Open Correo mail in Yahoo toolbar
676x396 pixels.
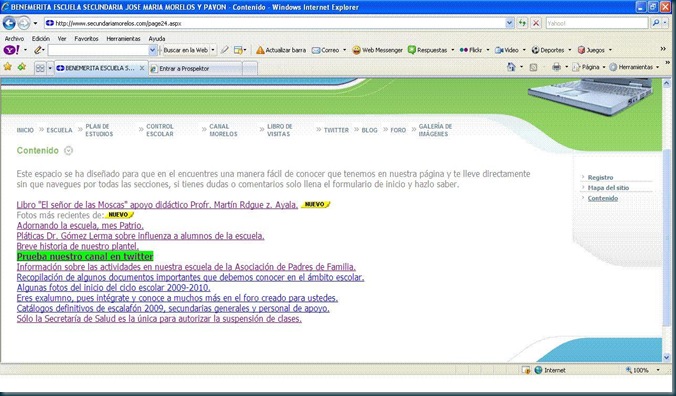(x=326, y=50)
